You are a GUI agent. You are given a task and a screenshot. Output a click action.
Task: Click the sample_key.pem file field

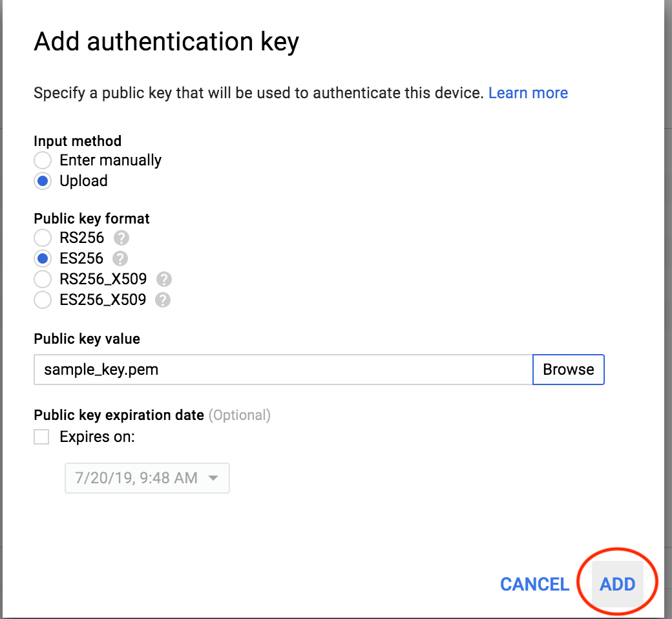click(x=283, y=370)
